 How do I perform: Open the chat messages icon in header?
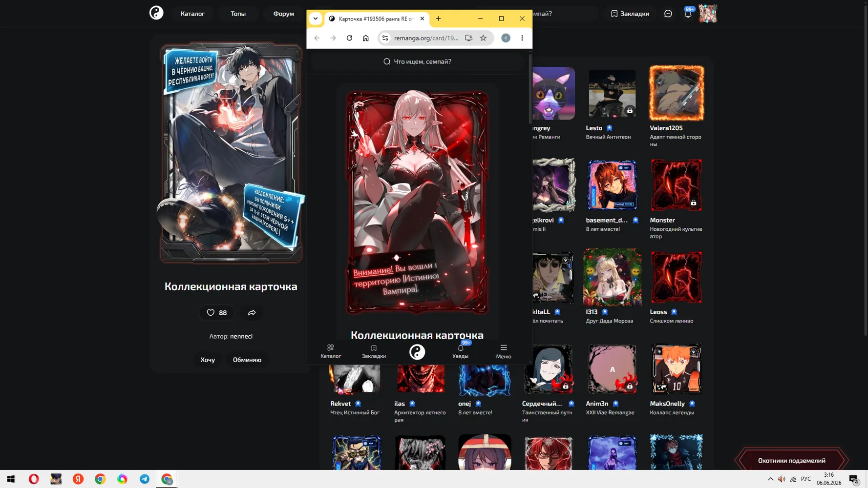pos(668,14)
